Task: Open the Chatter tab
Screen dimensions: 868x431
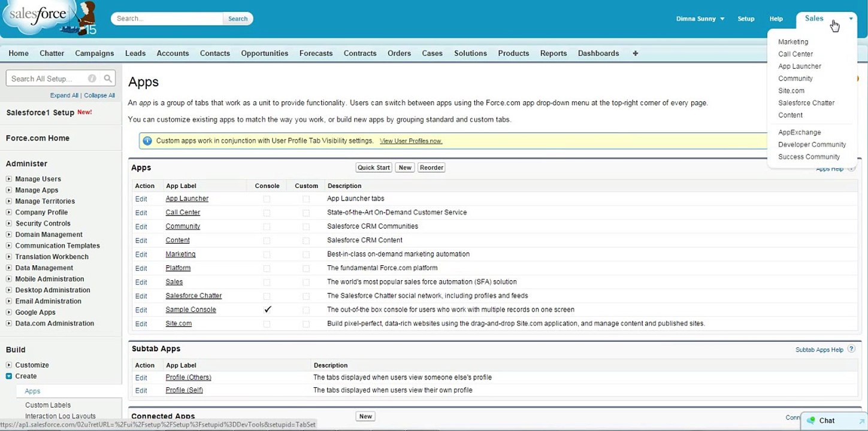Action: point(52,53)
